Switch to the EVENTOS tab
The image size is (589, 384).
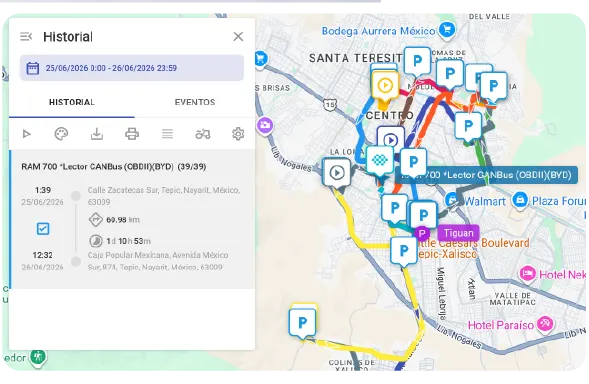(195, 102)
